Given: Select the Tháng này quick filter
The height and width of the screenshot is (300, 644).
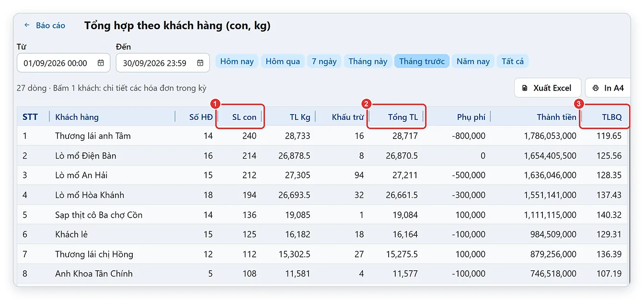Looking at the screenshot, I should click(x=368, y=61).
